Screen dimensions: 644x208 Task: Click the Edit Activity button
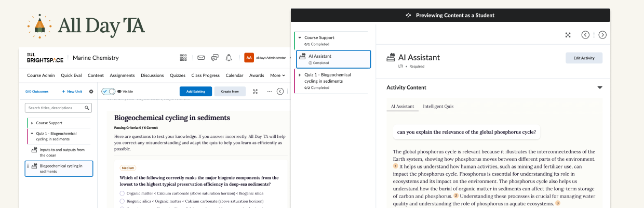pyautogui.click(x=584, y=58)
